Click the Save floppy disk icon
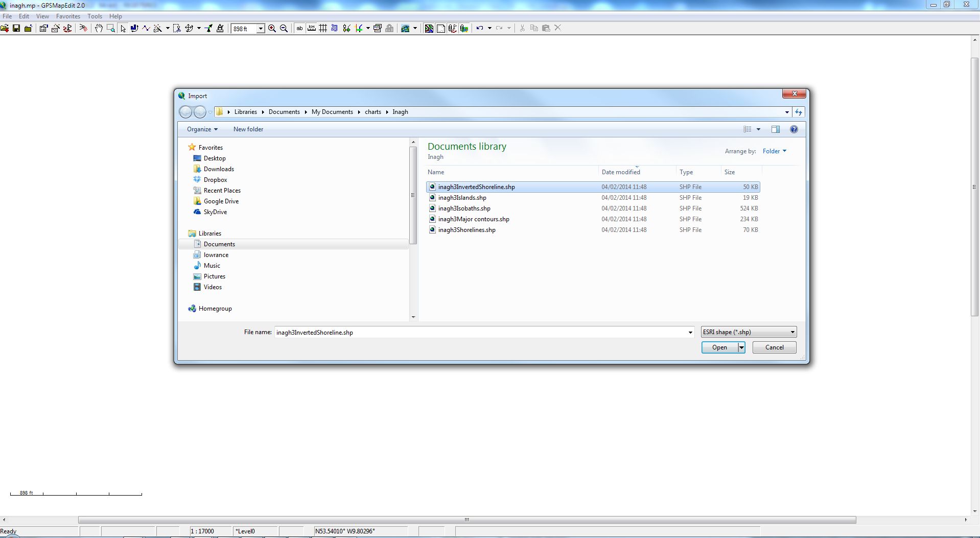 [16, 28]
